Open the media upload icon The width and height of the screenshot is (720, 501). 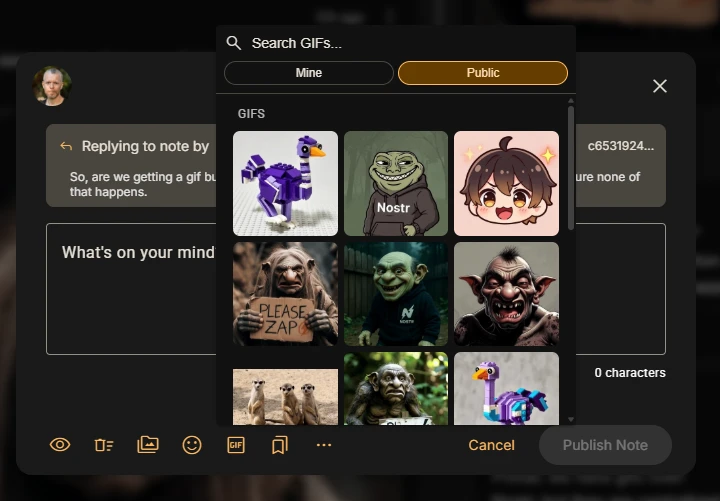(148, 445)
